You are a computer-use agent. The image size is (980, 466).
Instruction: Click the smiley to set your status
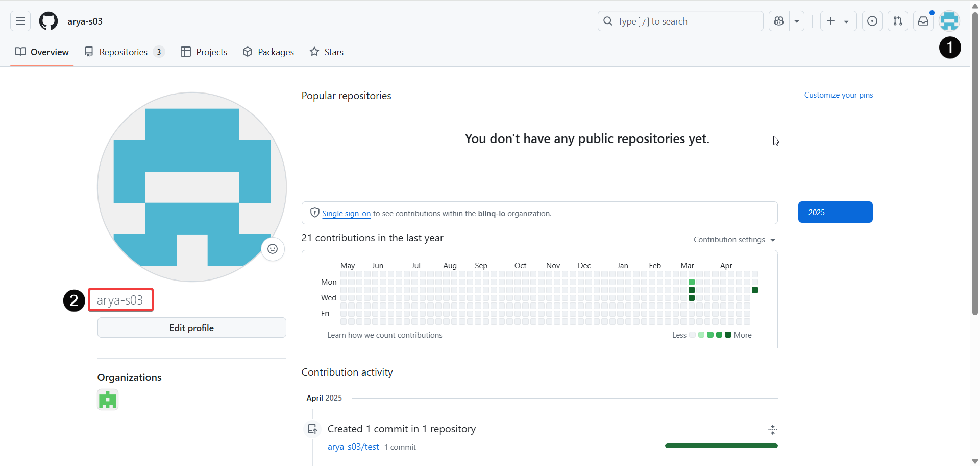pos(272,249)
